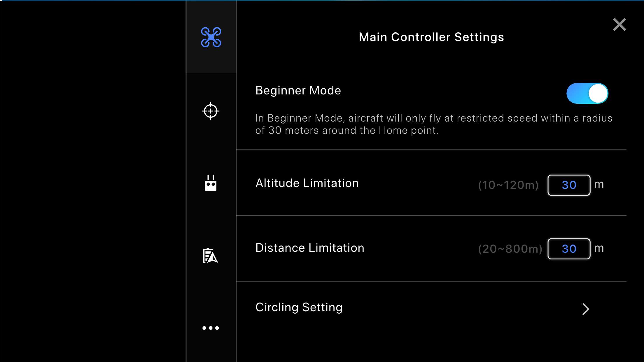
Task: Click the Main Controller Settings title
Action: [431, 37]
